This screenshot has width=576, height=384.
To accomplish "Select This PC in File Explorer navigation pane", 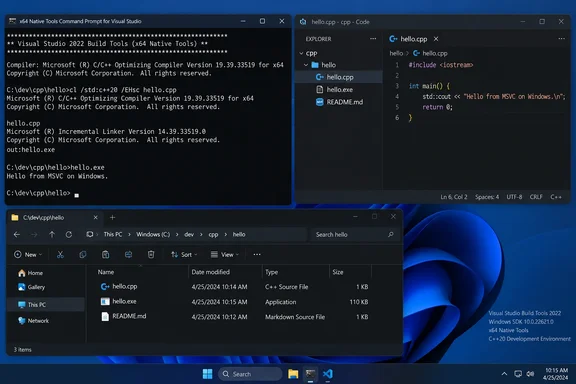I will (x=46, y=305).
